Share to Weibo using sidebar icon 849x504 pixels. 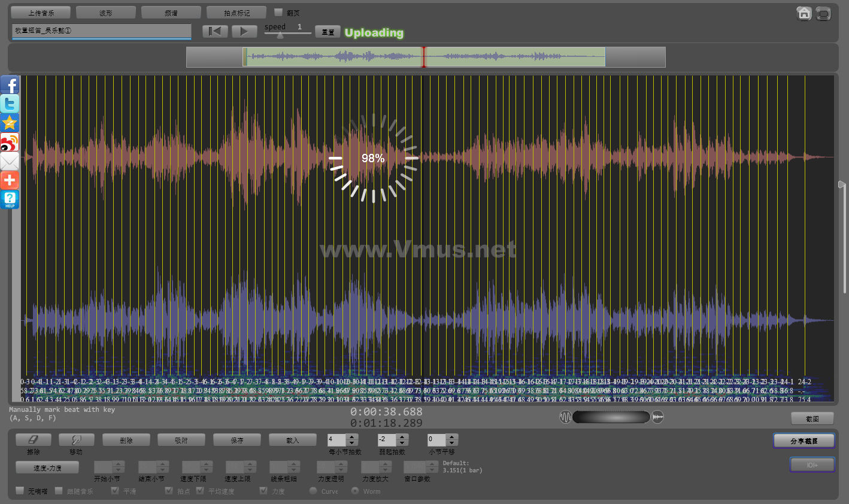pyautogui.click(x=10, y=142)
